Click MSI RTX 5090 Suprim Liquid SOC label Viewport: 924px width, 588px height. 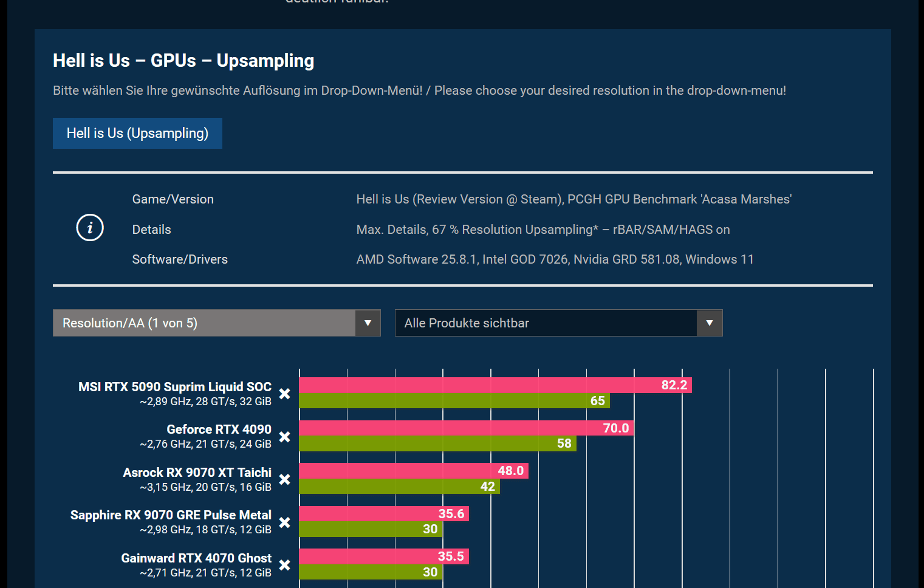pos(175,387)
